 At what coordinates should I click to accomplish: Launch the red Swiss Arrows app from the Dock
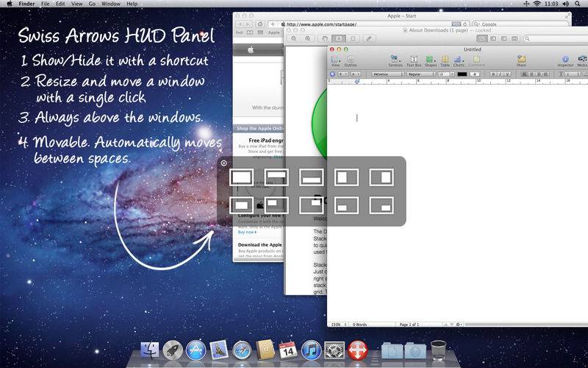(358, 351)
